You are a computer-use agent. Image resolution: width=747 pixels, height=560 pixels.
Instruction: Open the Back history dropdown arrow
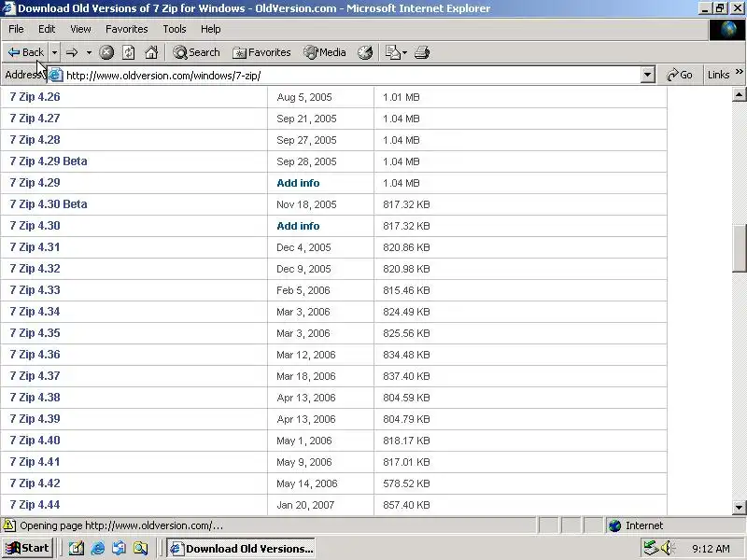55,52
